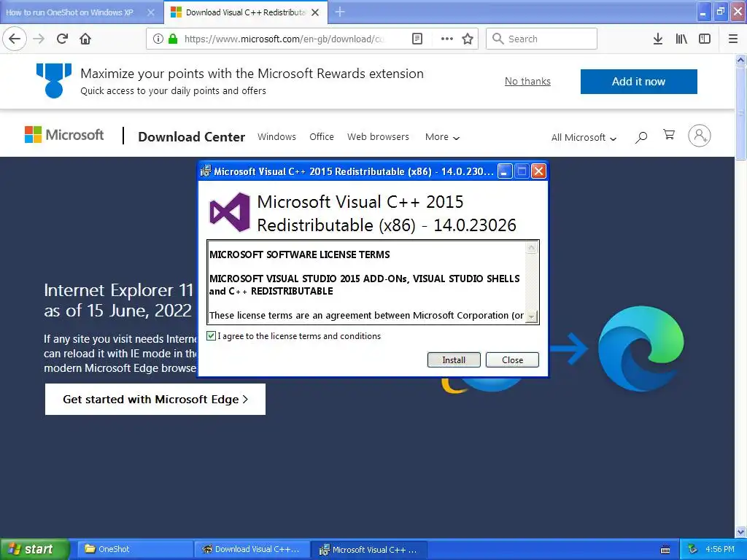
Task: Bookmark this page with the star
Action: [468, 39]
